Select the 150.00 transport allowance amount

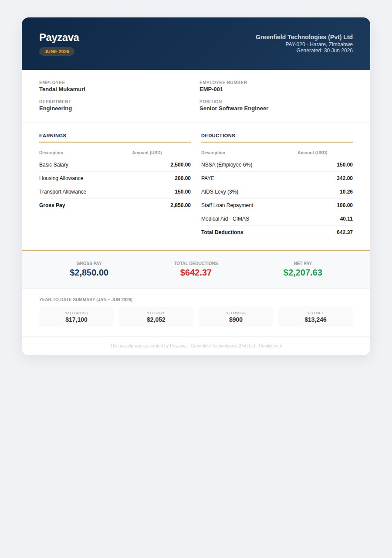(182, 192)
